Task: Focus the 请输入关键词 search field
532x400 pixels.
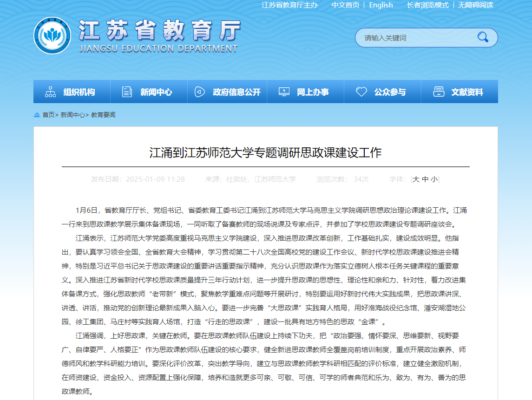Action: click(x=414, y=38)
